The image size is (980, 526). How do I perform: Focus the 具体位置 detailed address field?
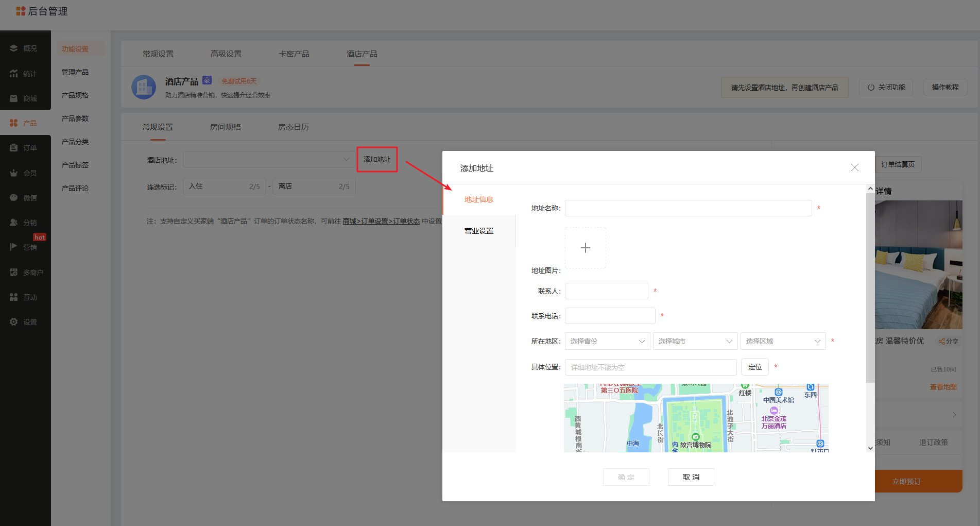pos(651,367)
